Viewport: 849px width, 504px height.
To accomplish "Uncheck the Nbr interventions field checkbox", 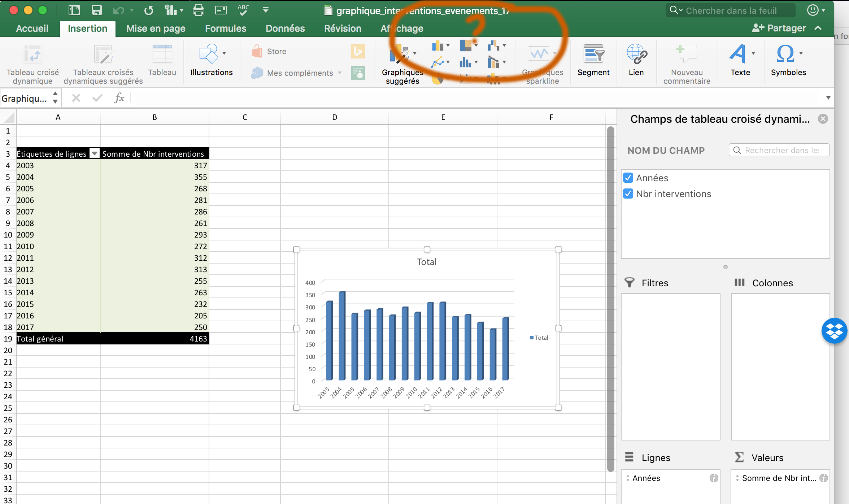I will (628, 194).
